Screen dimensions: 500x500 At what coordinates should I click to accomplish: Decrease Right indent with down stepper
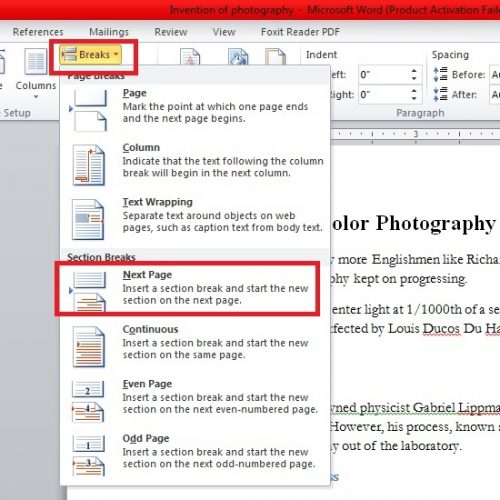point(414,99)
